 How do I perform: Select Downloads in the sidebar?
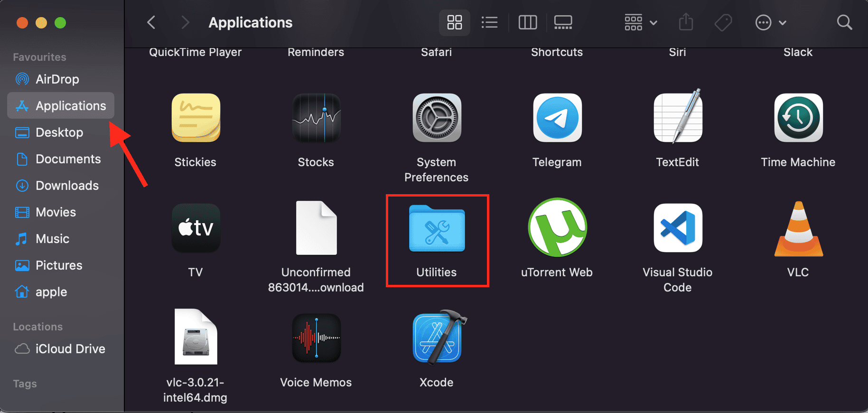(x=67, y=186)
